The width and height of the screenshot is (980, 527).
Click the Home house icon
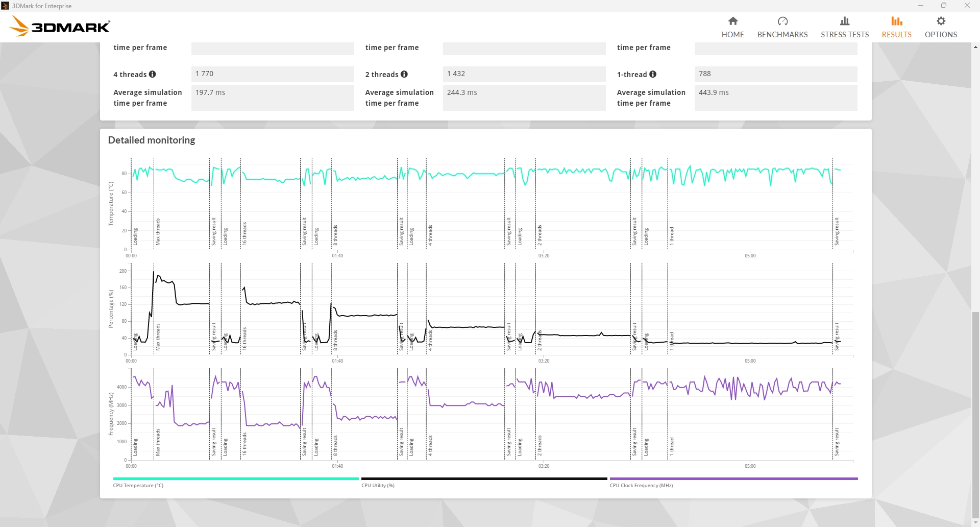732,21
